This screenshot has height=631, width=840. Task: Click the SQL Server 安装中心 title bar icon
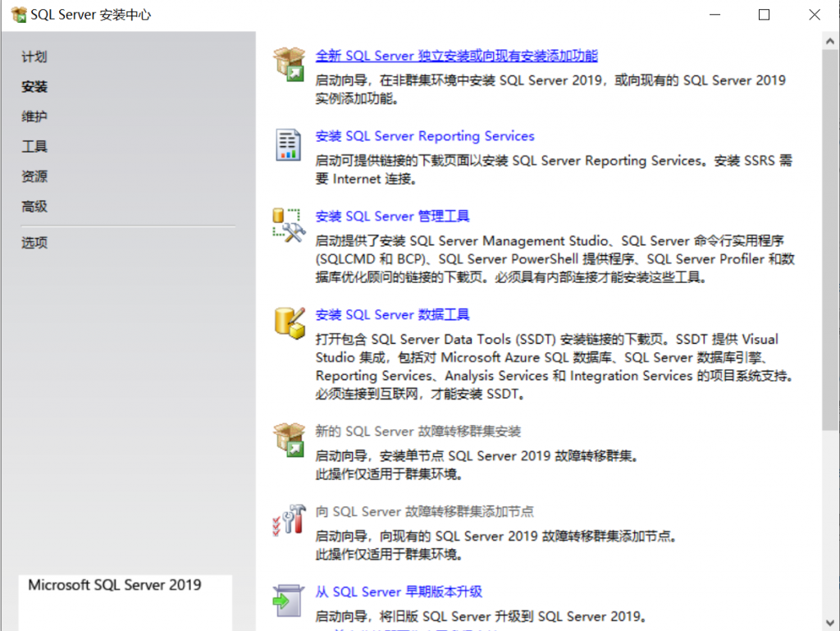(18, 15)
